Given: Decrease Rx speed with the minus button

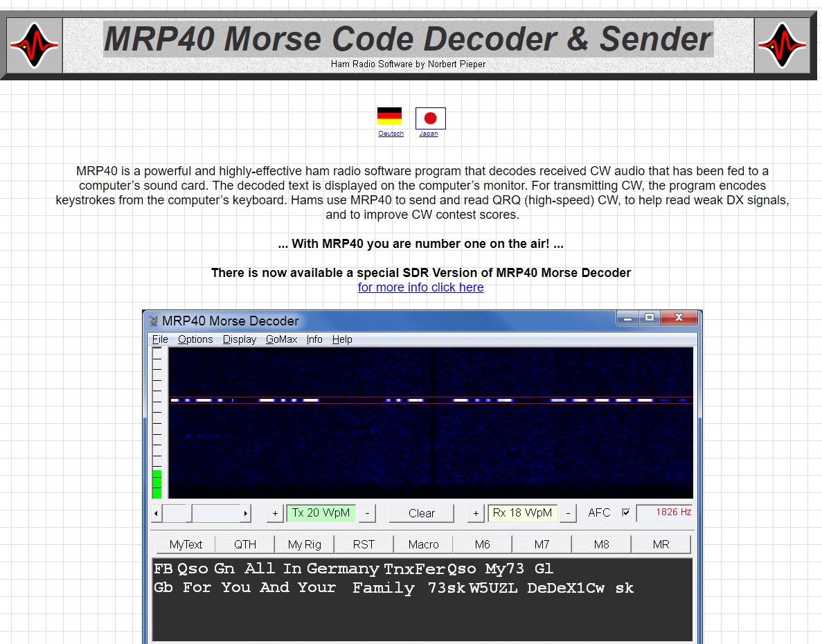Looking at the screenshot, I should (x=568, y=513).
